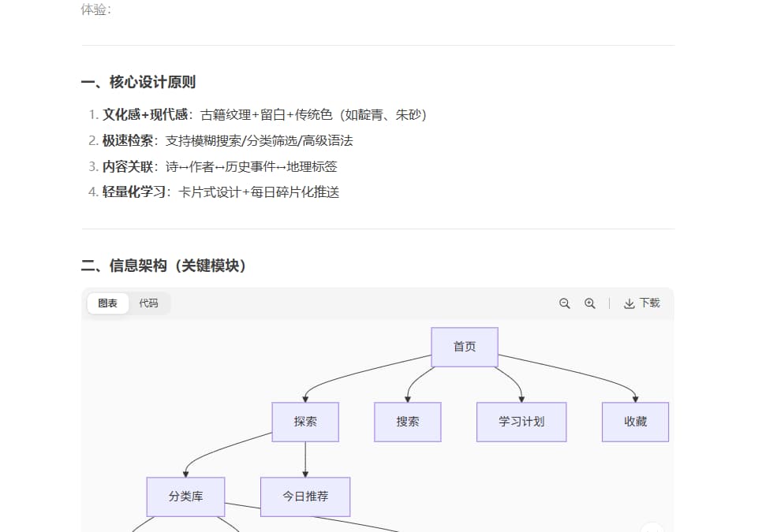Viewport: 762px width, 532px height.
Task: Download the diagram via 下载
Action: click(641, 303)
